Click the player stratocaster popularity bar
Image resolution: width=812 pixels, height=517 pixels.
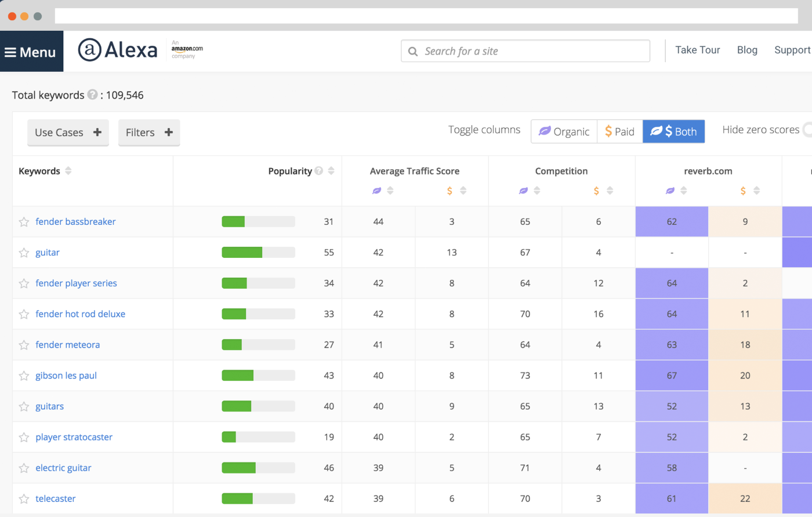(x=258, y=437)
